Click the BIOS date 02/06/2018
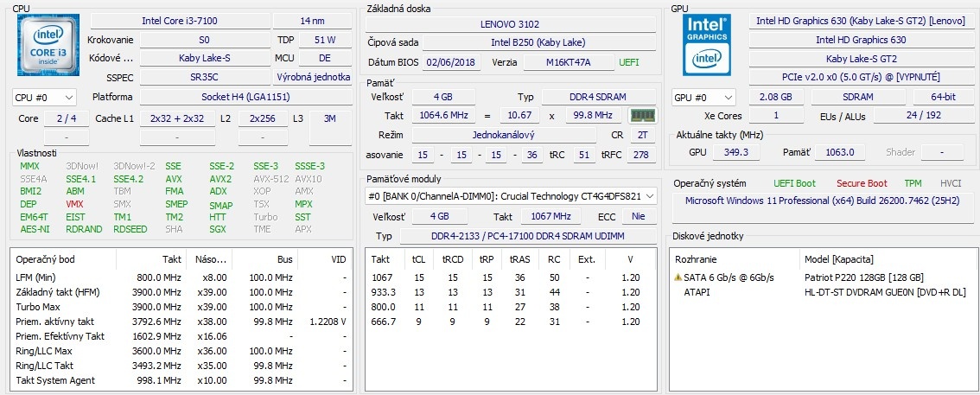The image size is (980, 395). click(x=451, y=62)
